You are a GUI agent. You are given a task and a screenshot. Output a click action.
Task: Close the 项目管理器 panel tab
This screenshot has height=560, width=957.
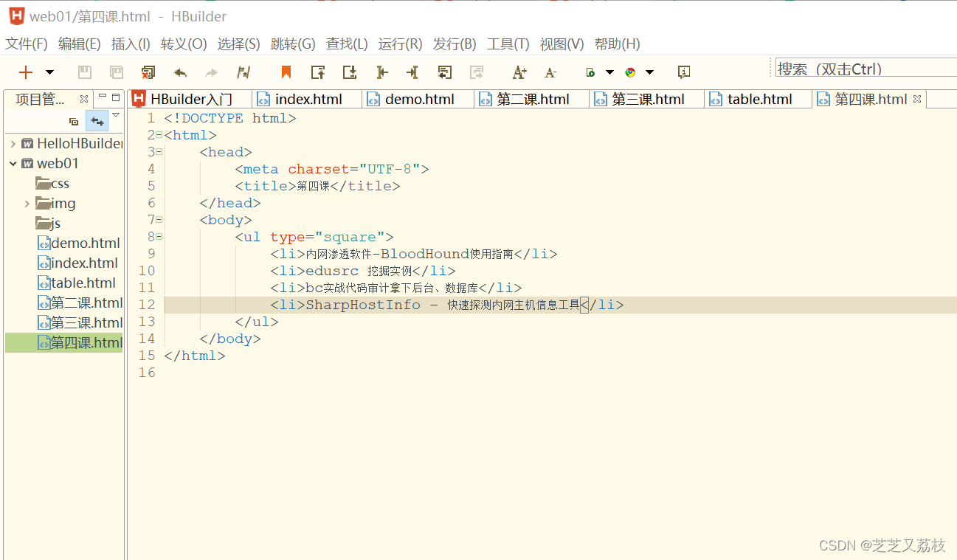[84, 98]
